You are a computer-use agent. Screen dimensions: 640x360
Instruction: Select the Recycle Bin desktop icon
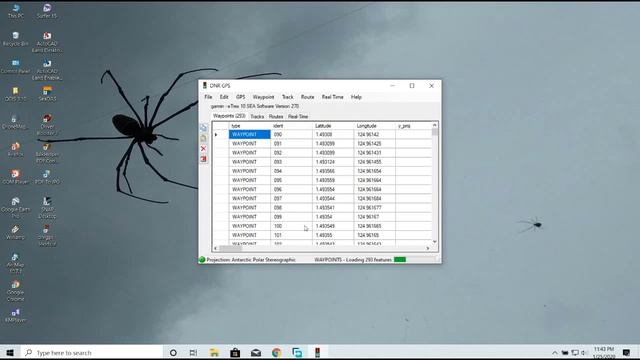[16, 39]
